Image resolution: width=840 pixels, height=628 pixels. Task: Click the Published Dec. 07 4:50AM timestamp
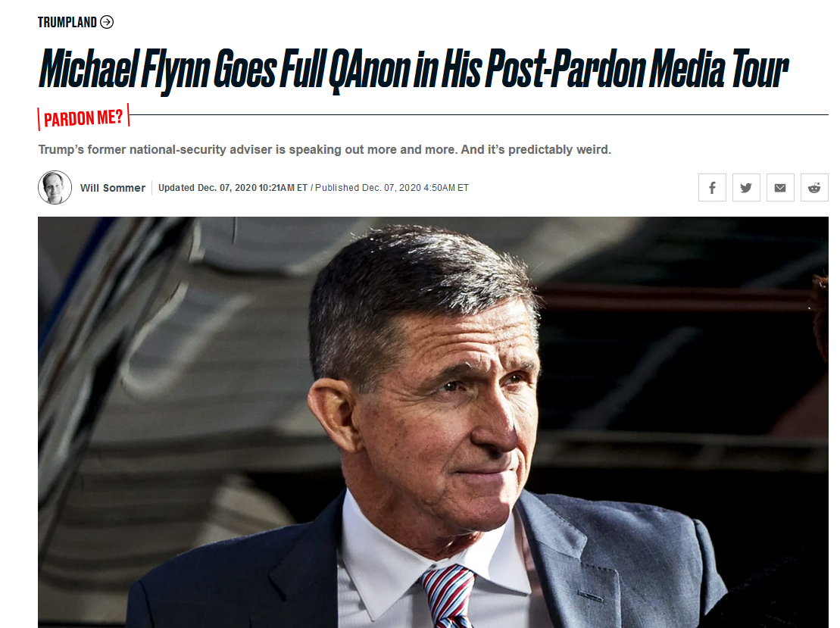pos(392,188)
